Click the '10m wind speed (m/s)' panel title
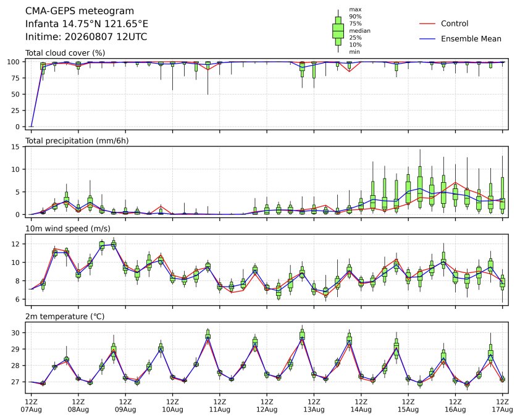 (x=68, y=229)
